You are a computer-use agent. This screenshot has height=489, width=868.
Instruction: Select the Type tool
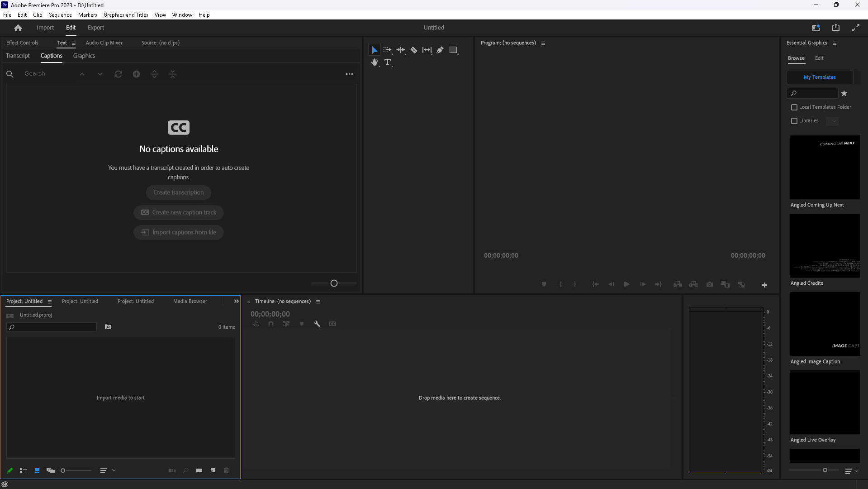388,62
